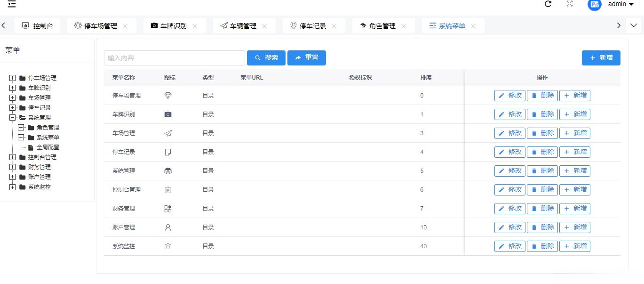Collapse 系统管理 tree node
This screenshot has width=644, height=284.
(x=13, y=118)
